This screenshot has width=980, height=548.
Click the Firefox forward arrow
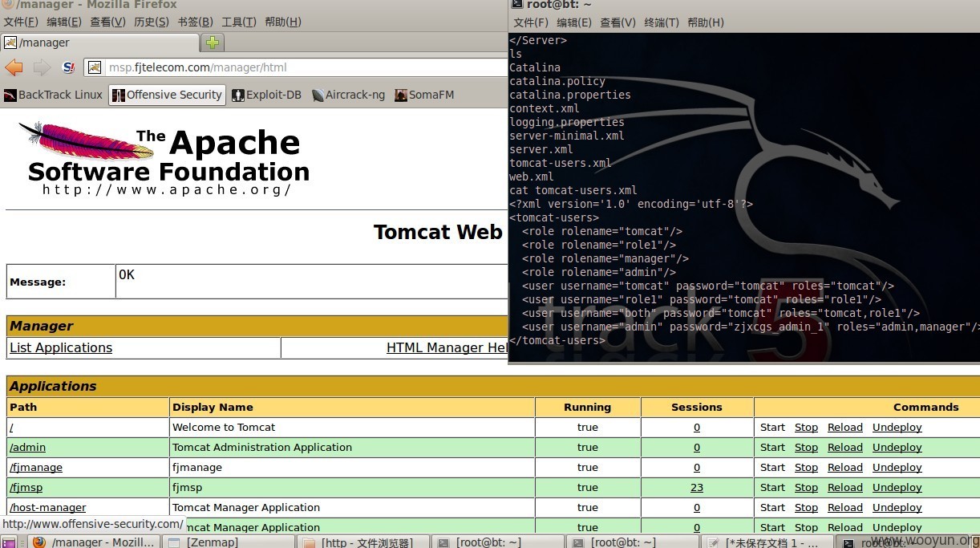(42, 67)
